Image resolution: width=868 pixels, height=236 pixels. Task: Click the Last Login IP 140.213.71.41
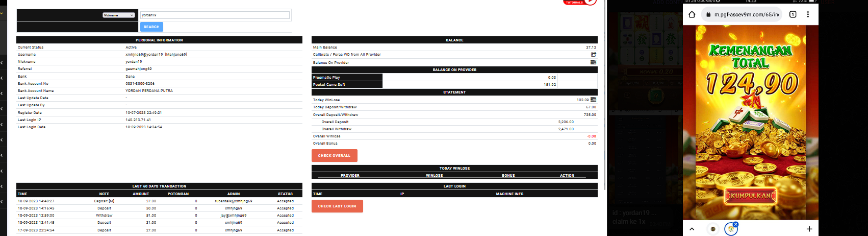click(x=138, y=120)
